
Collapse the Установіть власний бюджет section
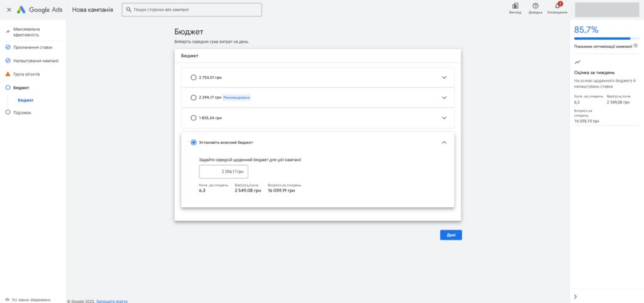(x=444, y=142)
